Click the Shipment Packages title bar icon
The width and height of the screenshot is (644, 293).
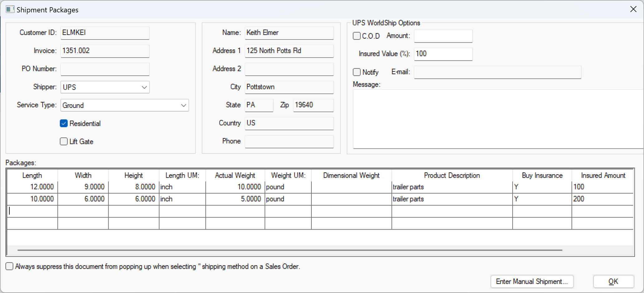coord(10,9)
